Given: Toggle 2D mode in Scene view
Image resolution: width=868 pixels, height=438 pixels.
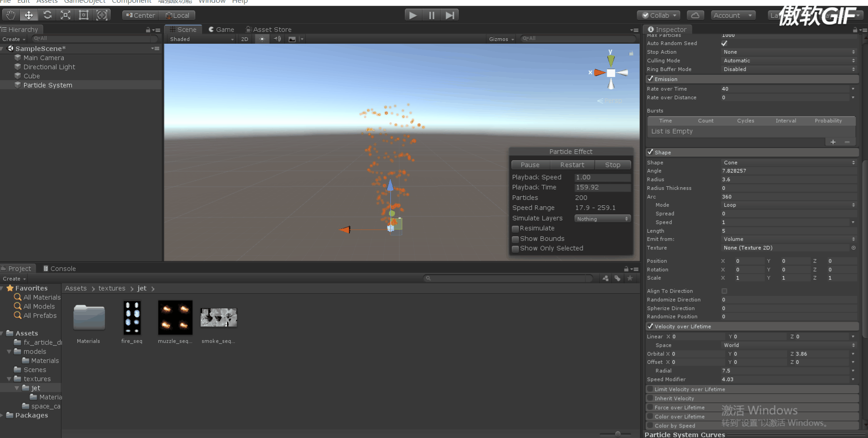Looking at the screenshot, I should tap(245, 39).
